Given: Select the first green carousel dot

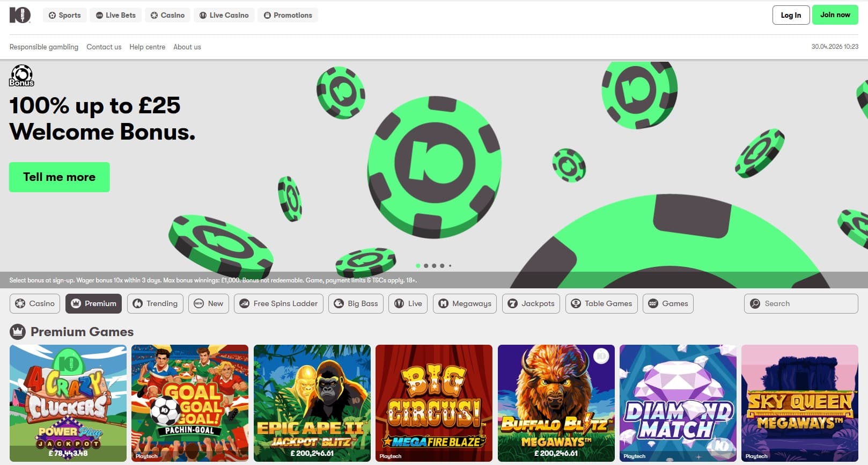Looking at the screenshot, I should (418, 266).
